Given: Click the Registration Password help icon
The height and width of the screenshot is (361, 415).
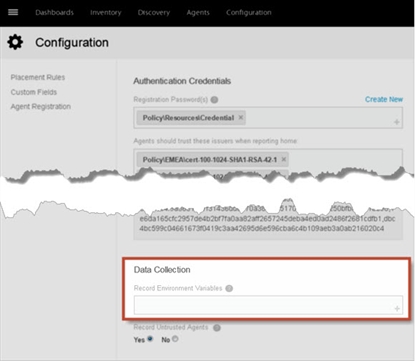Looking at the screenshot, I should [214, 100].
